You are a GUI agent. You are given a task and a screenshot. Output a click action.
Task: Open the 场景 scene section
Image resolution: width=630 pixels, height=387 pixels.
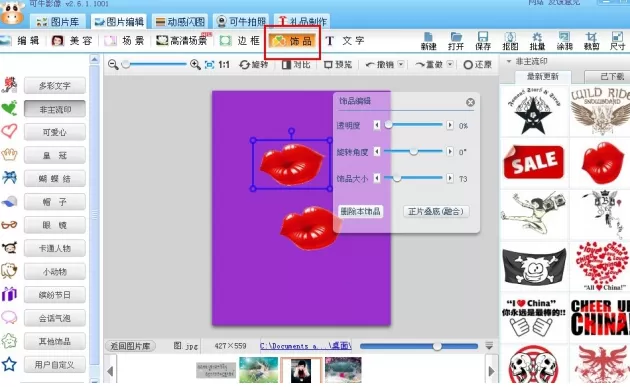[x=125, y=41]
